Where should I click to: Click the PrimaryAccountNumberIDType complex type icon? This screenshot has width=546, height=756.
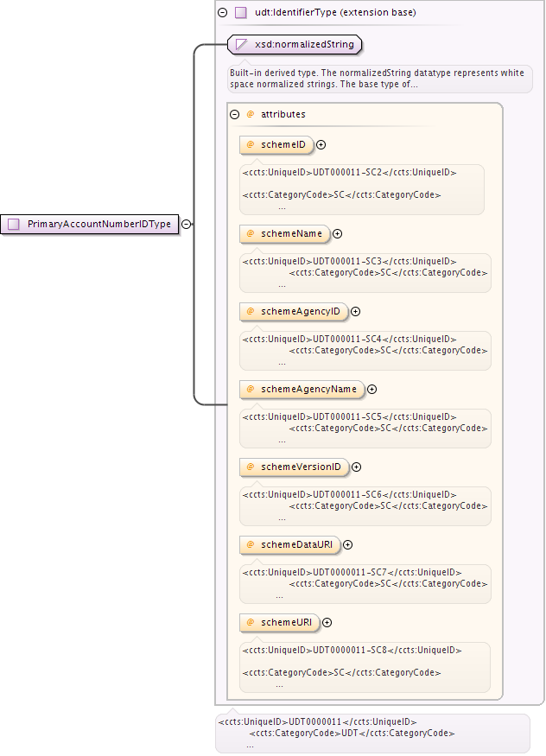click(14, 224)
